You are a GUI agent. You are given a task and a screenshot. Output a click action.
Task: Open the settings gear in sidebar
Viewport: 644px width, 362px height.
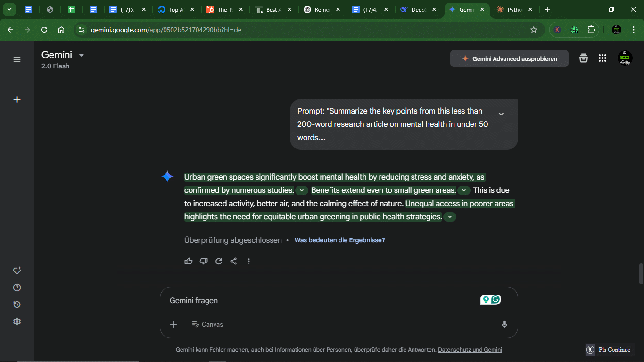pyautogui.click(x=17, y=321)
